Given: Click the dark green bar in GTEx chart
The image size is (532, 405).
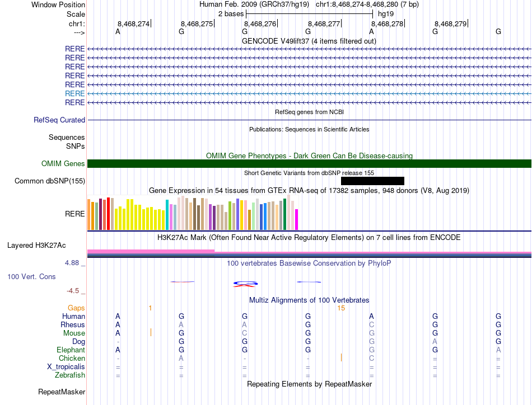Looking at the screenshot, I should 285,214.
